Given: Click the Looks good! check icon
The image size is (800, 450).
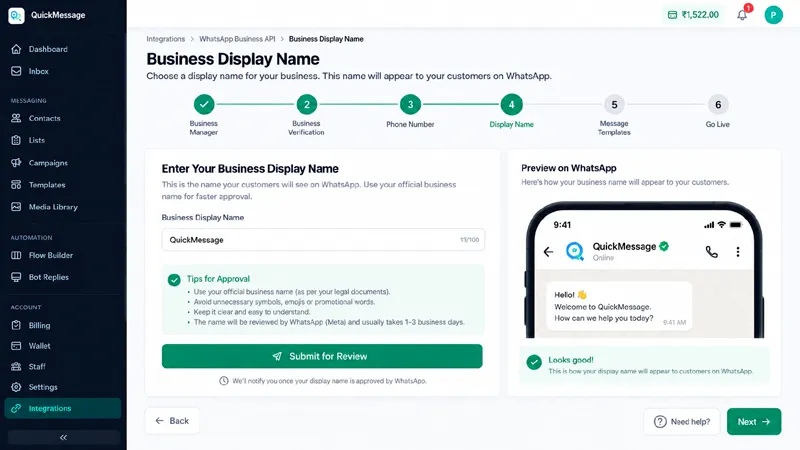Looking at the screenshot, I should click(534, 362).
